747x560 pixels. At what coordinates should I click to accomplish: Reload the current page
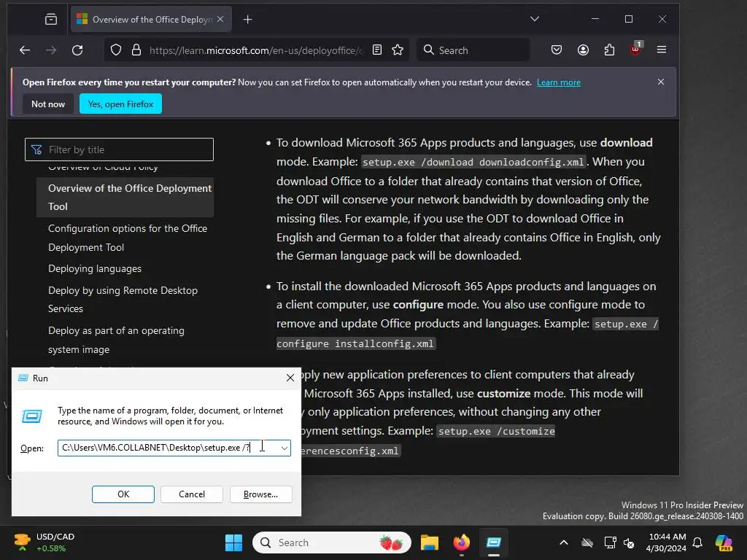click(x=77, y=50)
